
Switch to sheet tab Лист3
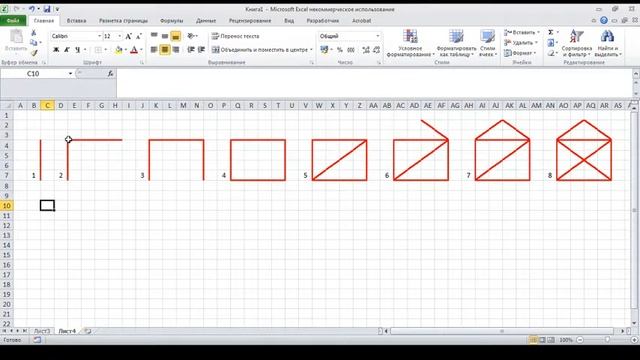tap(41, 331)
